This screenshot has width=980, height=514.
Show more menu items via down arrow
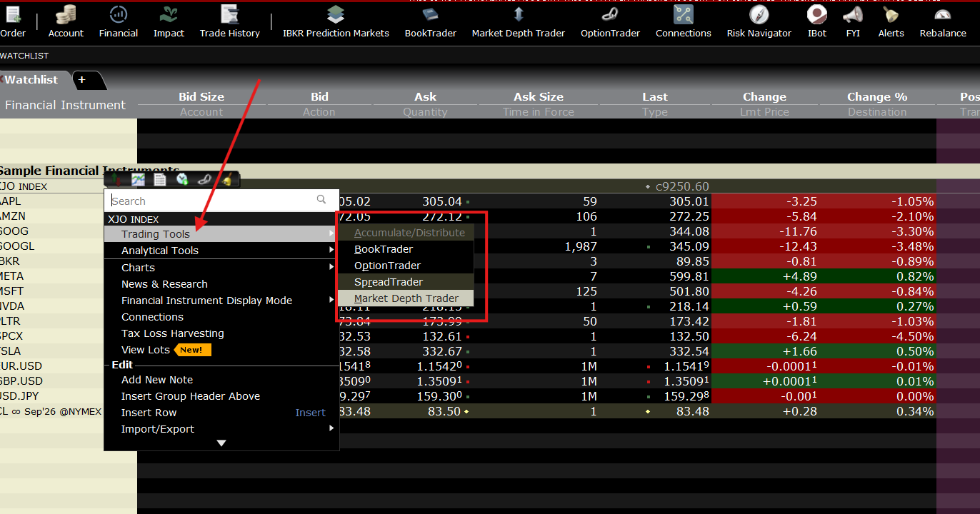click(x=221, y=443)
